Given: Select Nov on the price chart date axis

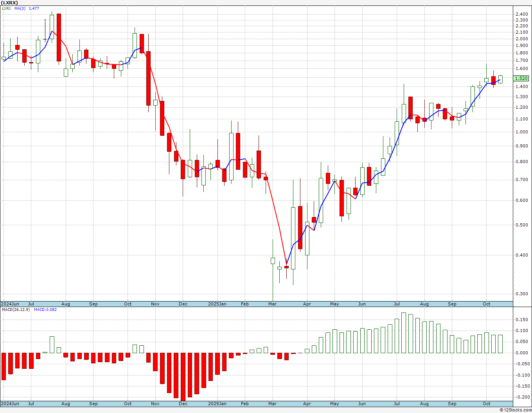Looking at the screenshot, I should pyautogui.click(x=155, y=304).
